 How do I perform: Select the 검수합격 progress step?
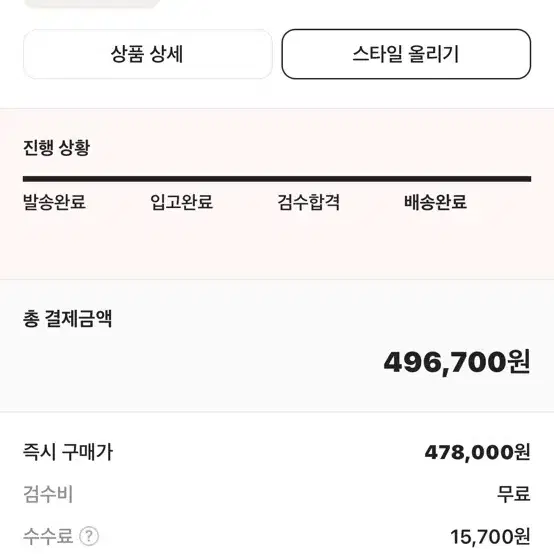(308, 202)
